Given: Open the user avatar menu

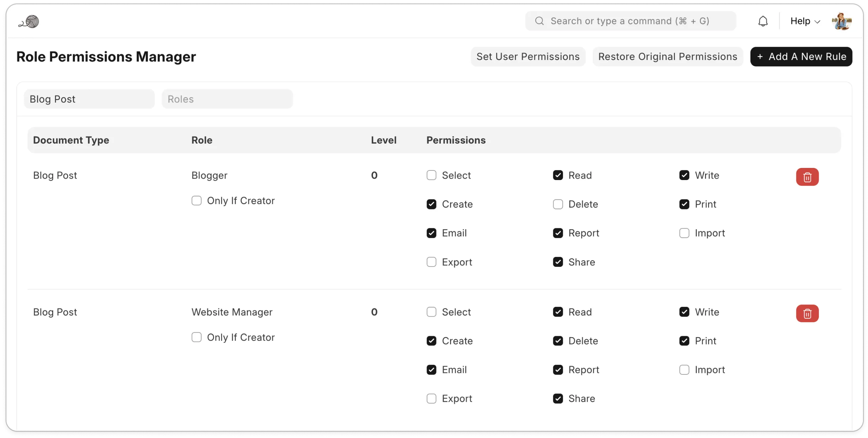Looking at the screenshot, I should point(842,21).
